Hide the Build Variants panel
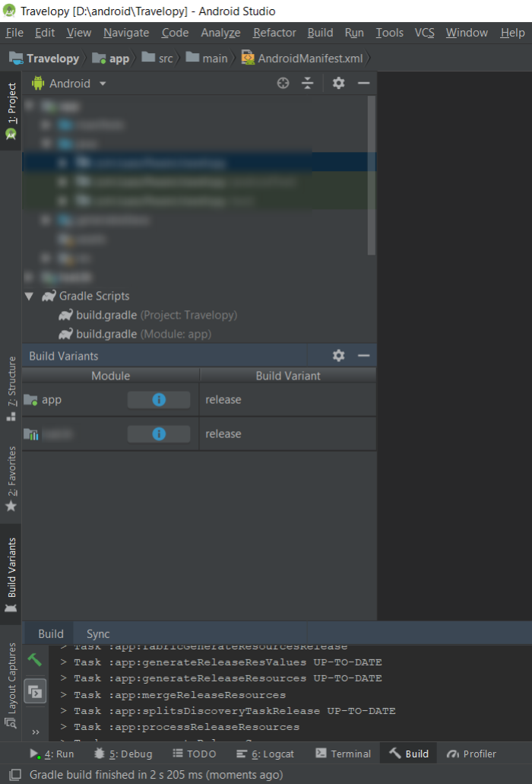 (x=363, y=356)
